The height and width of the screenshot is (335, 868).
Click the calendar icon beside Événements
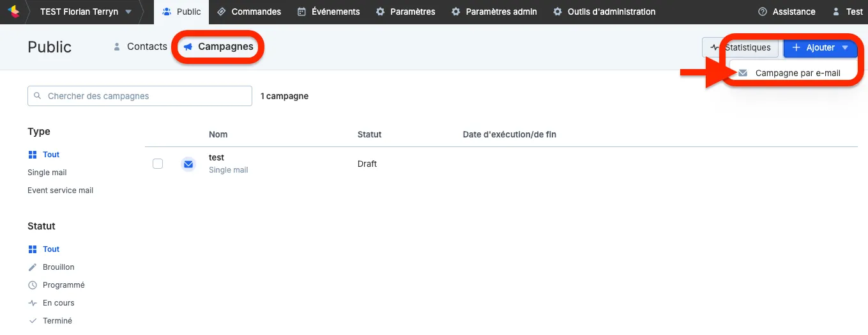301,12
